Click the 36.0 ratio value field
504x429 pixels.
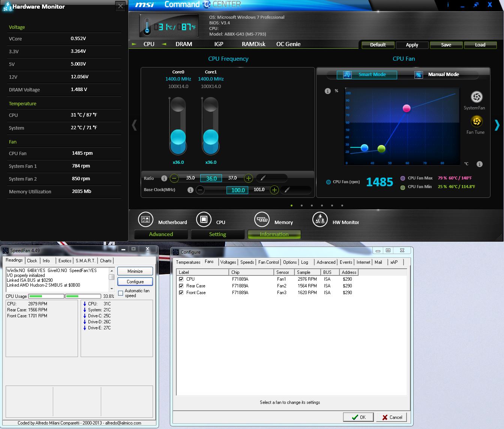[x=211, y=178]
